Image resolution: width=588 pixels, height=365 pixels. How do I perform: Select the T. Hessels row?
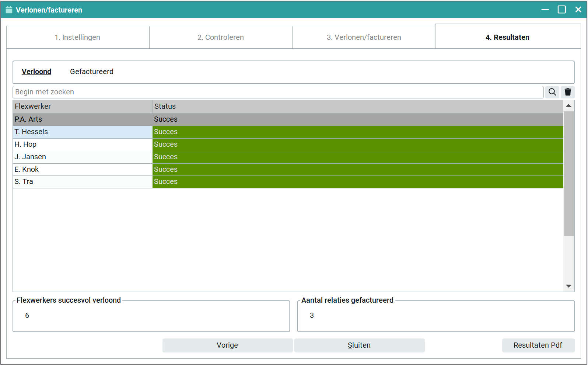[83, 132]
